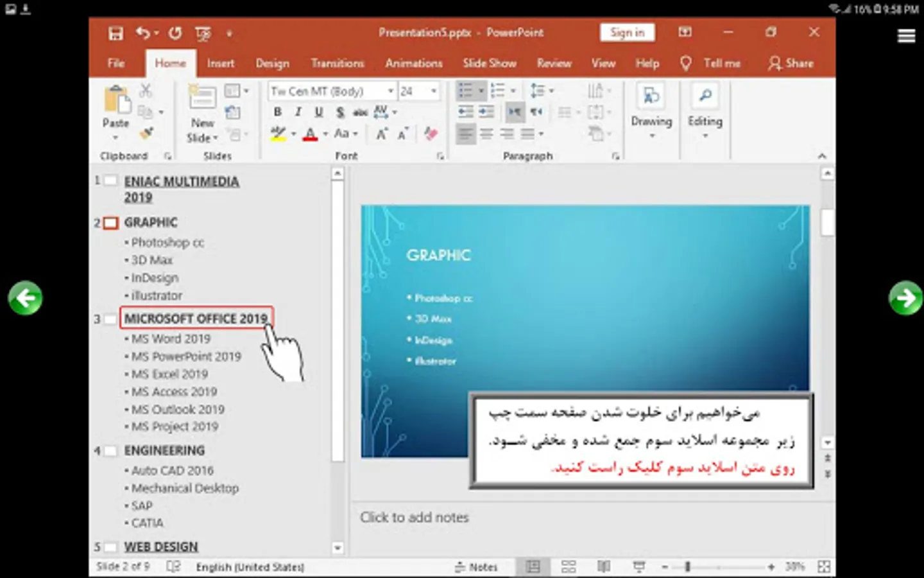Apply the yellow text highlight color

pyautogui.click(x=278, y=134)
